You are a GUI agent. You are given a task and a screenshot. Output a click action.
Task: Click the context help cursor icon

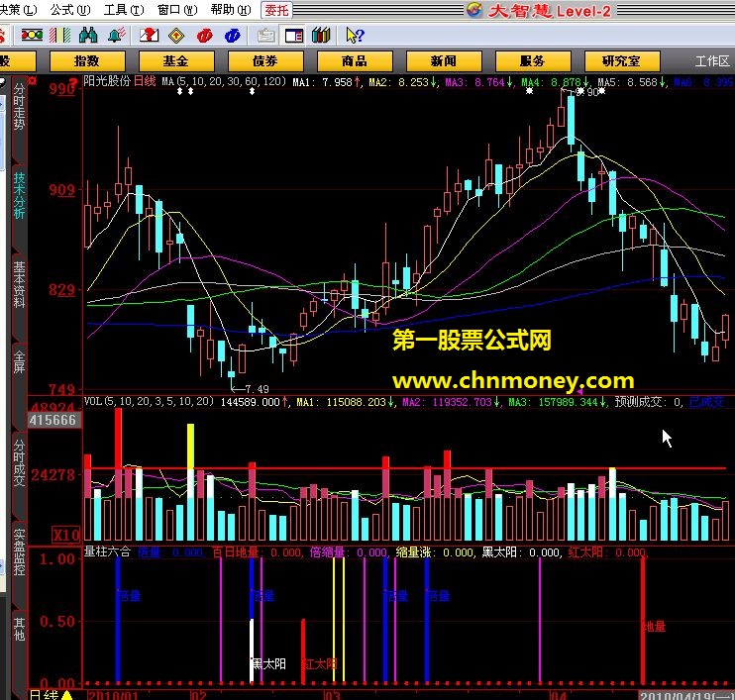pos(355,35)
